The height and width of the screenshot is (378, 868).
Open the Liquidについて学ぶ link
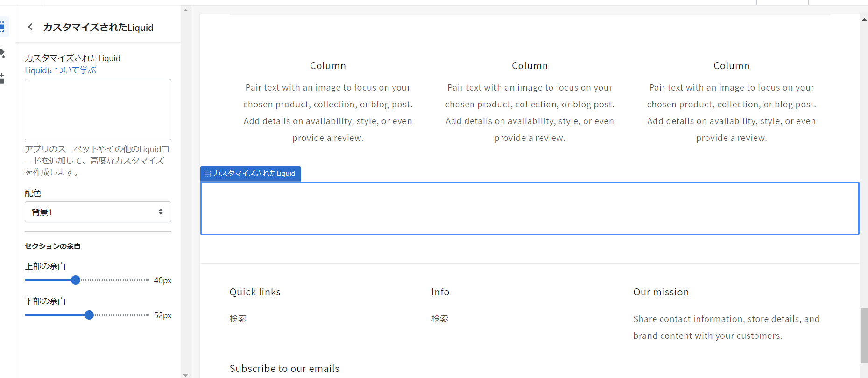tap(61, 70)
